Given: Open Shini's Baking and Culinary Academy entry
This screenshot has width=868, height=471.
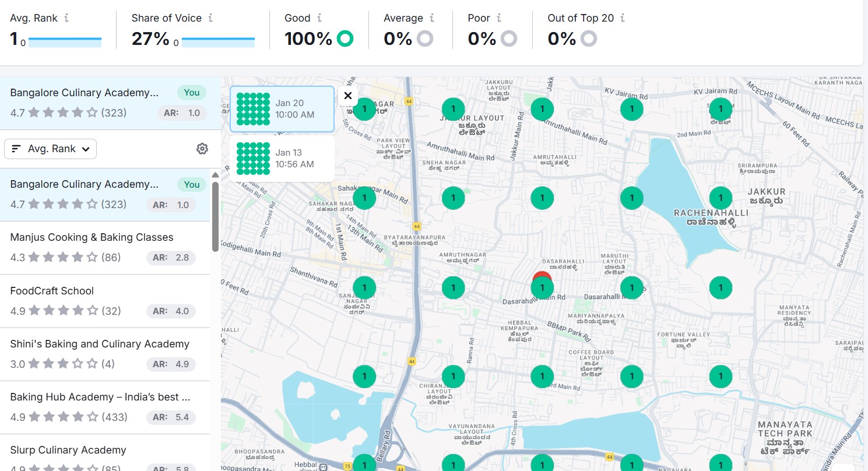Looking at the screenshot, I should coord(105,354).
